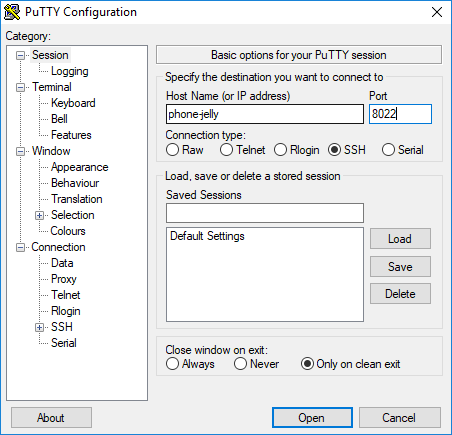Select Colours in Window category

click(68, 231)
